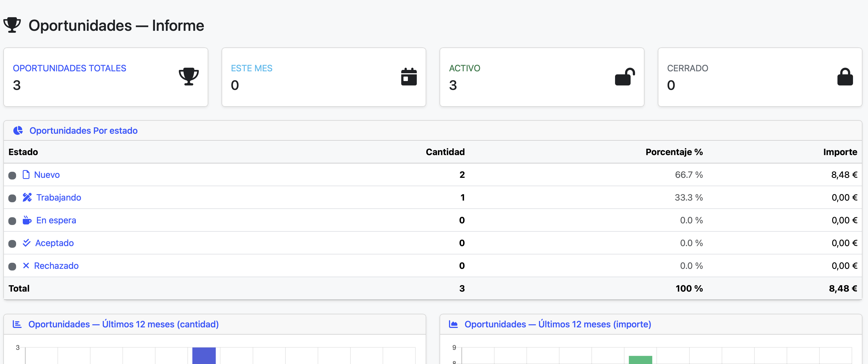868x364 pixels.
Task: Open the Aceptado status link
Action: (55, 243)
